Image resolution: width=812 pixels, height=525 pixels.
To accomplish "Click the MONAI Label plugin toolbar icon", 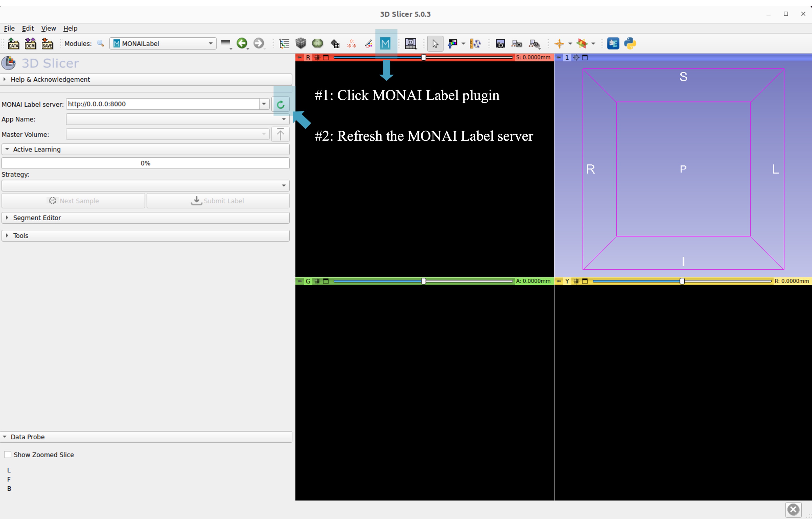I will (x=386, y=44).
